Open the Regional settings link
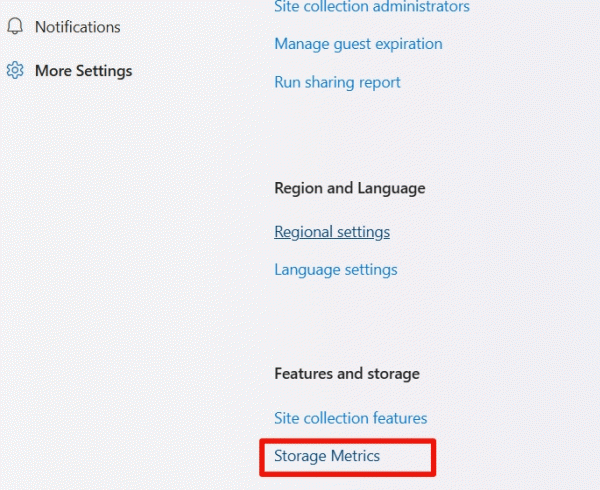 332,232
